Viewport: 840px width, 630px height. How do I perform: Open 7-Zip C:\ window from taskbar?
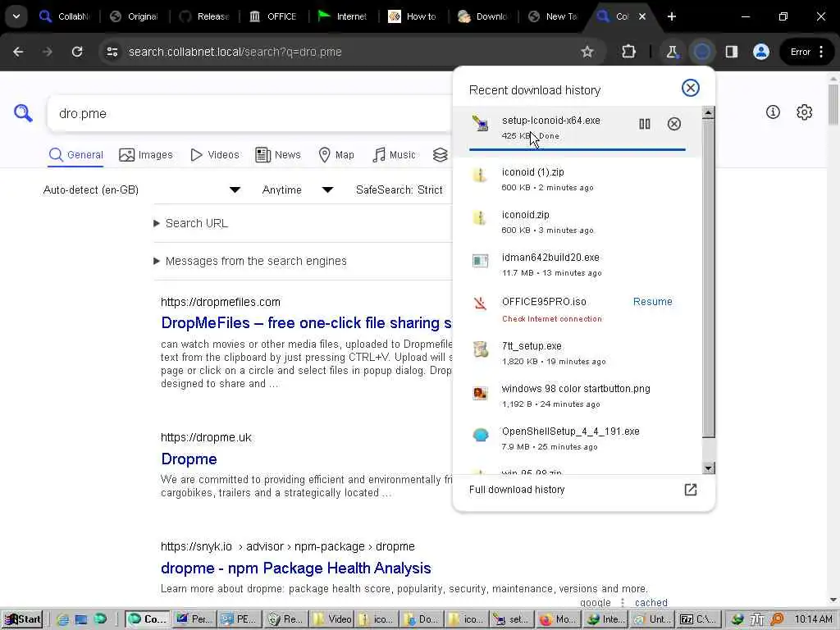coord(699,619)
